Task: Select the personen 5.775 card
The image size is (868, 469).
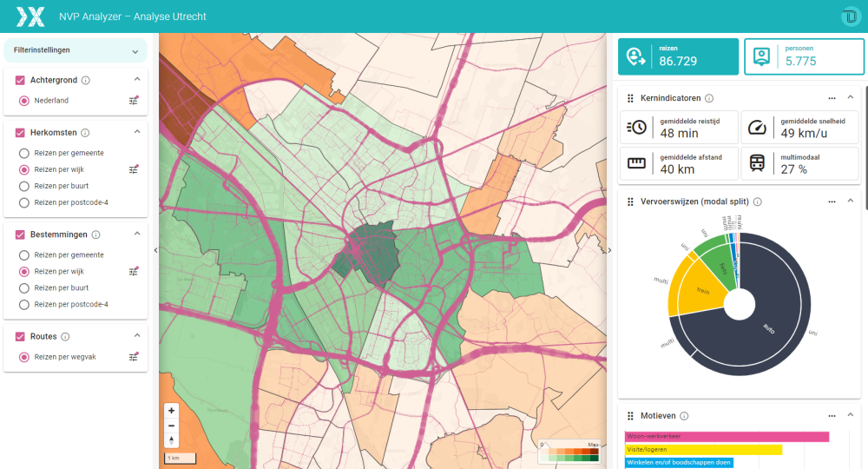Action: 804,56
